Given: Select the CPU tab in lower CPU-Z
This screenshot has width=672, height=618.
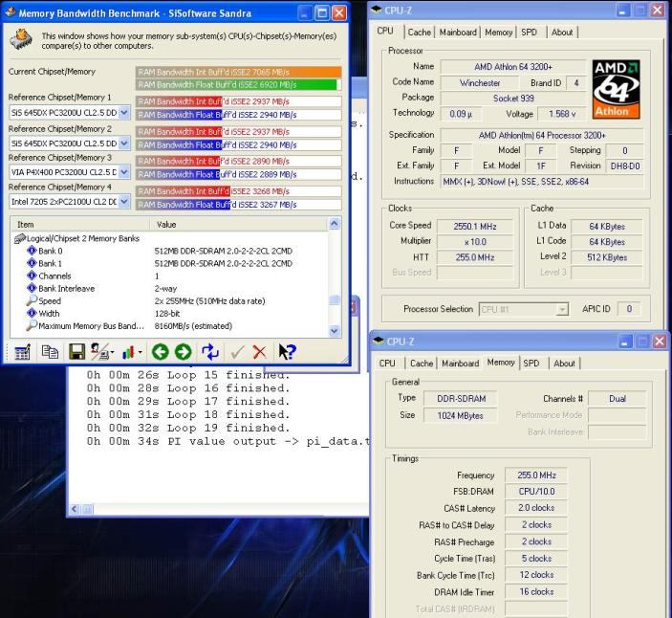Looking at the screenshot, I should 387,364.
